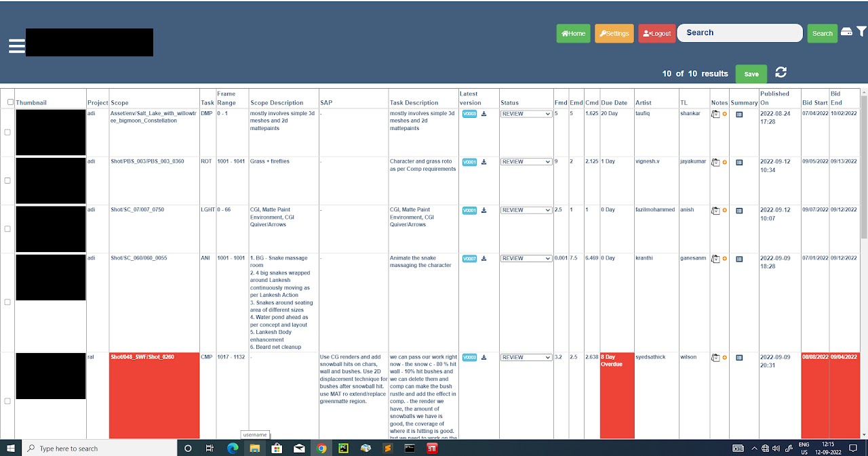This screenshot has width=868, height=456.
Task: Open Google Chrome from the taskbar
Action: coord(321,448)
